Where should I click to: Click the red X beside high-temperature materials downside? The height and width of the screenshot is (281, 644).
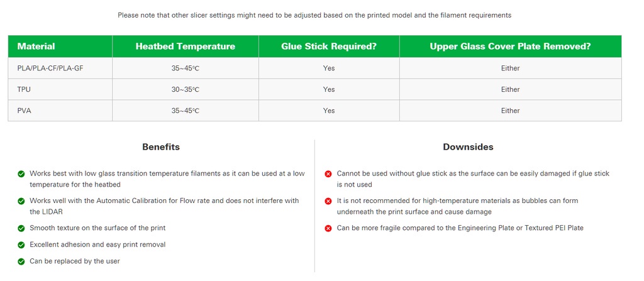coord(328,201)
